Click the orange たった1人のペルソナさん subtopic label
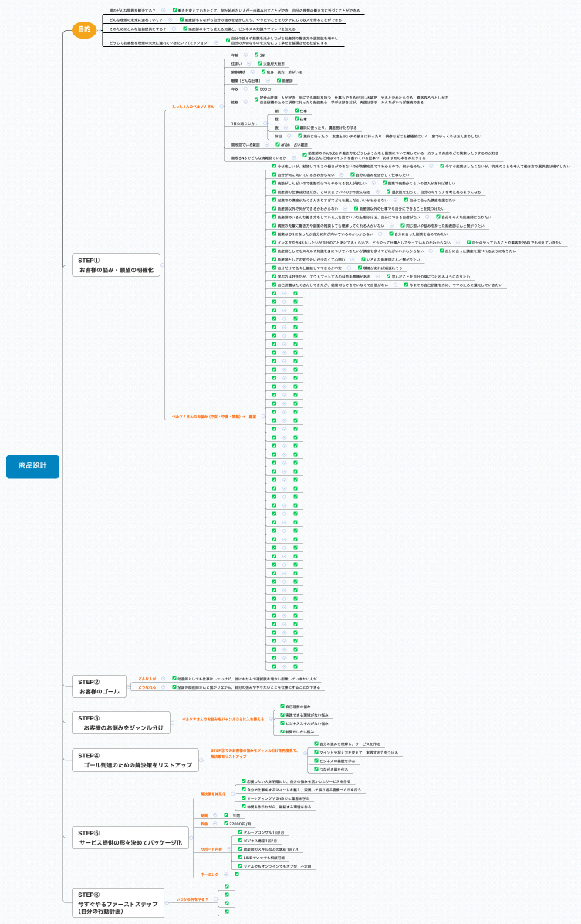 (x=193, y=106)
